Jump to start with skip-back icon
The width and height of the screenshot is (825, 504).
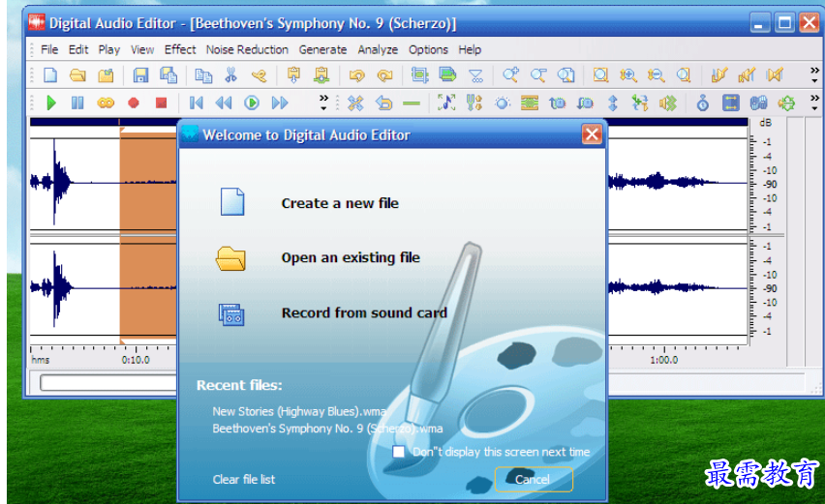click(x=197, y=103)
